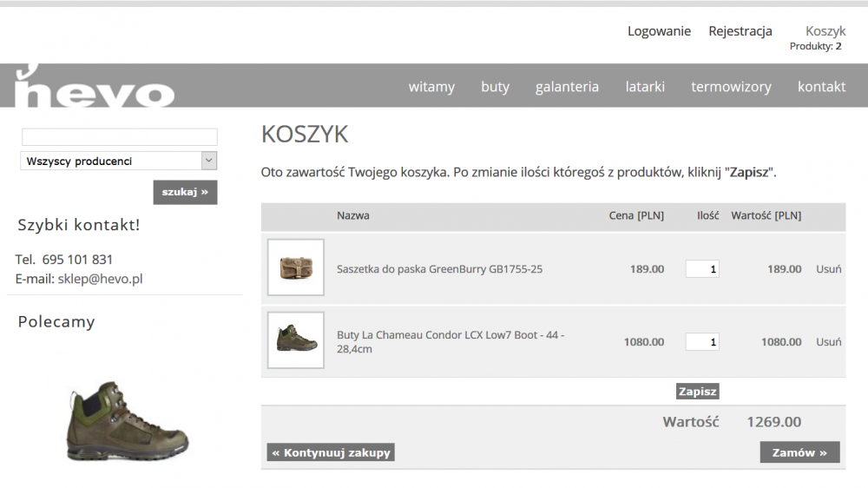
Task: Navigate to termowizory
Action: tap(731, 87)
